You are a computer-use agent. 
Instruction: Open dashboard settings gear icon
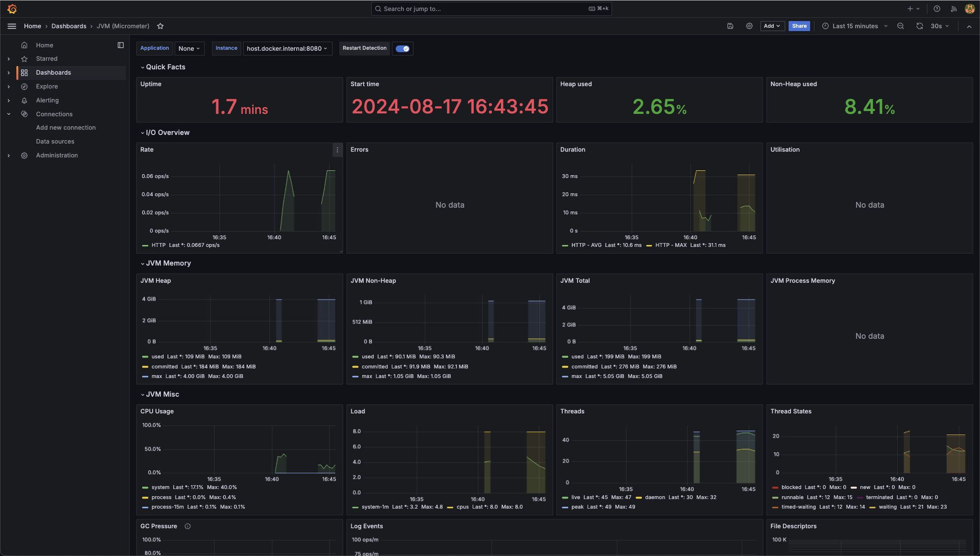tap(749, 26)
